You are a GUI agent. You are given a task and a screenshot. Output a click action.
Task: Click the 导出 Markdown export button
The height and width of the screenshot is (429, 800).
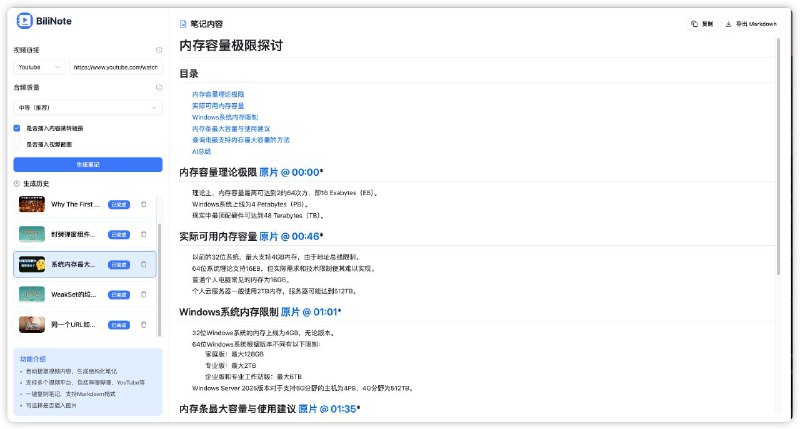tap(751, 24)
